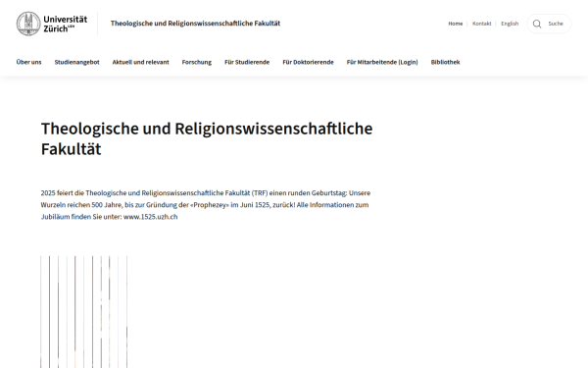Image resolution: width=588 pixels, height=368 pixels.
Task: Open the Für Studierende menu
Action: [x=247, y=62]
